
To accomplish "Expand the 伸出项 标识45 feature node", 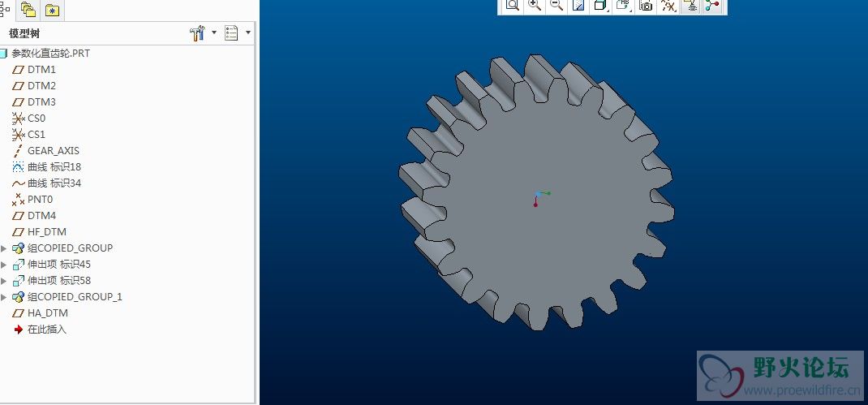I will [4, 265].
